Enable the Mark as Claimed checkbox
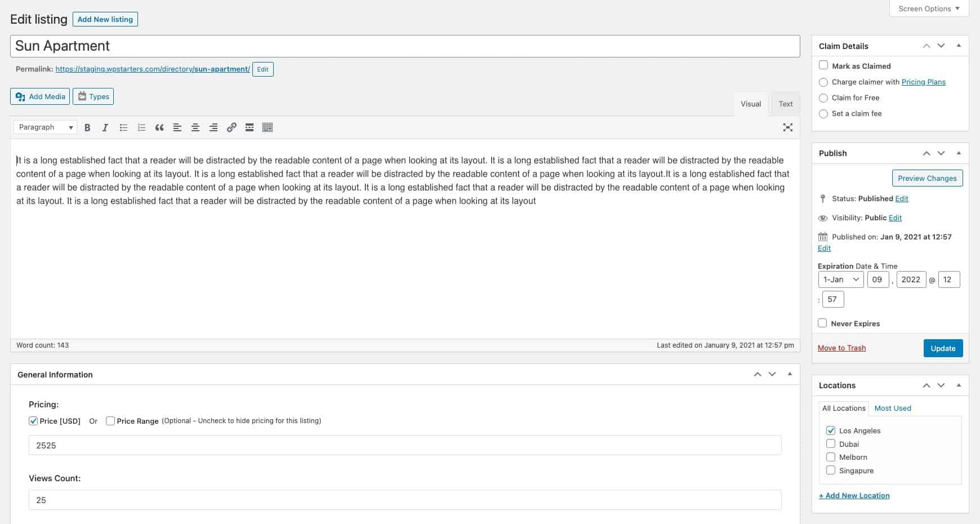 [x=823, y=65]
